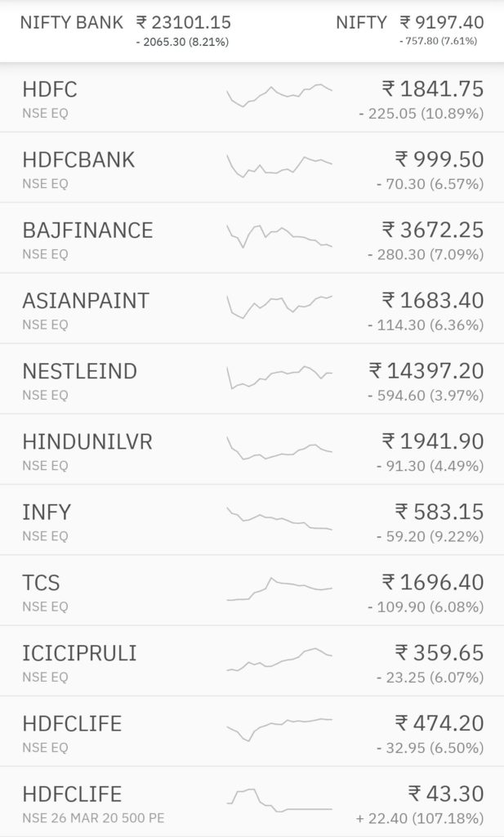Tap the NESTLEIND price ₹14397.20
Viewport: 504px width, 837px height.
426,371
